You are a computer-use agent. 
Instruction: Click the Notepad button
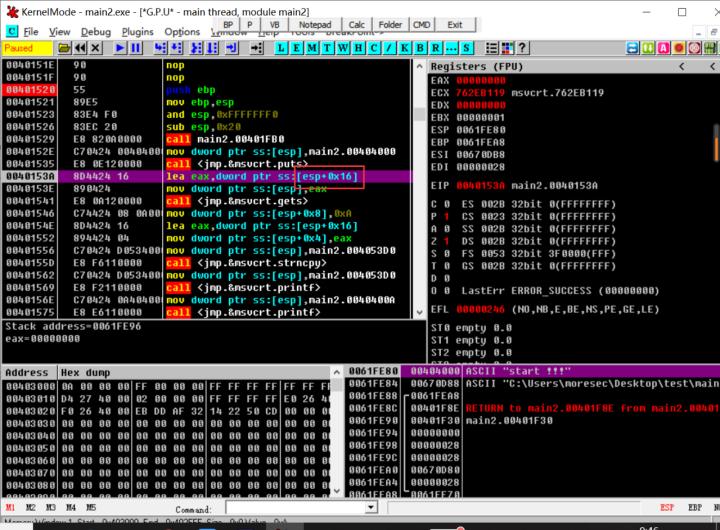click(x=315, y=24)
